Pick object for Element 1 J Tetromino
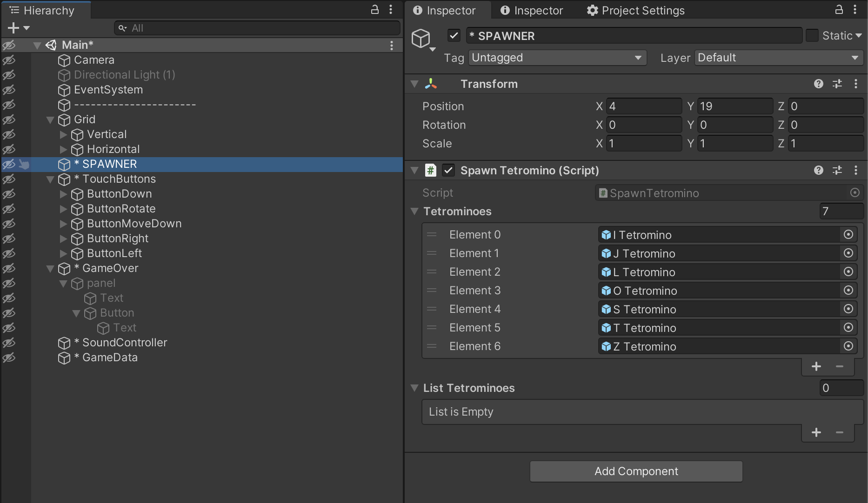 [848, 253]
